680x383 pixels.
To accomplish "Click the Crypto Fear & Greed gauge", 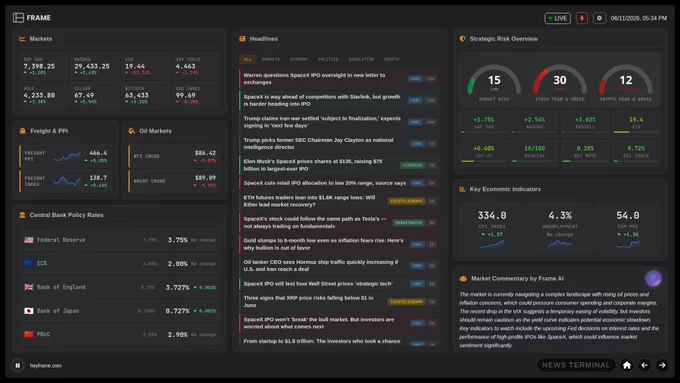I will (625, 83).
